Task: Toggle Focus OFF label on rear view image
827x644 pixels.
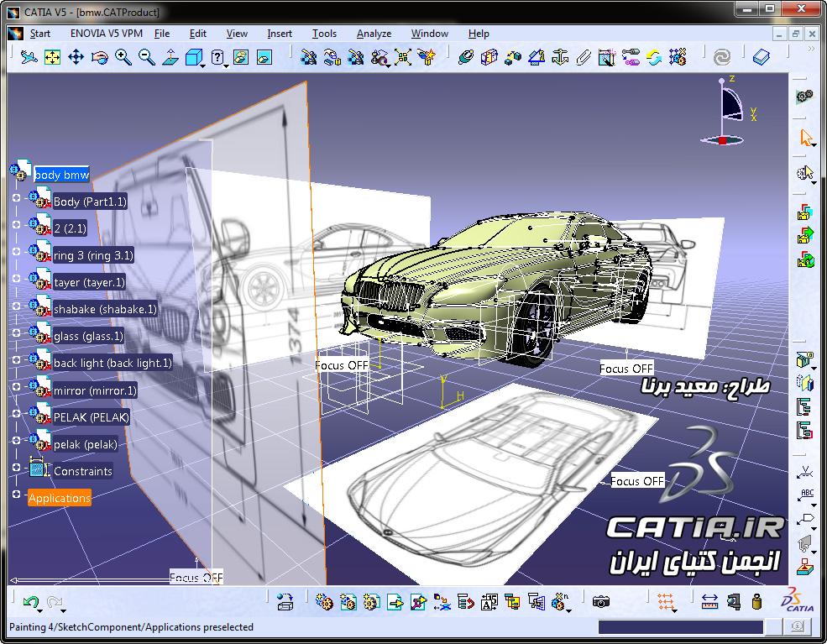Action: coord(626,369)
